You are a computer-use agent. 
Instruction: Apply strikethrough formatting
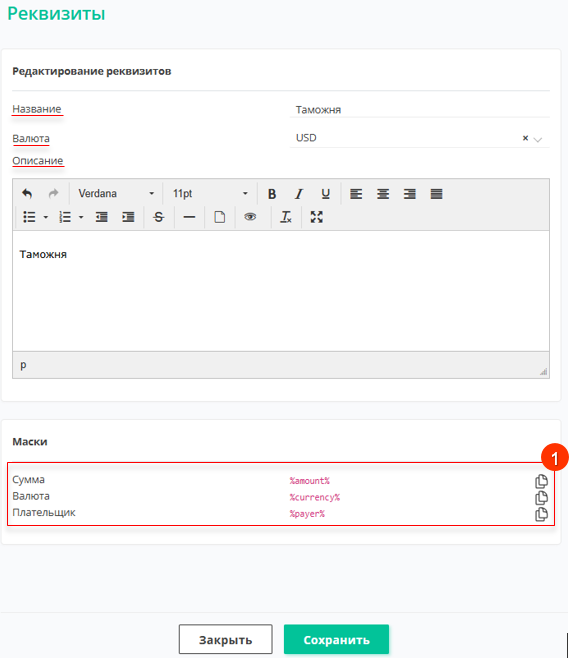pyautogui.click(x=159, y=217)
